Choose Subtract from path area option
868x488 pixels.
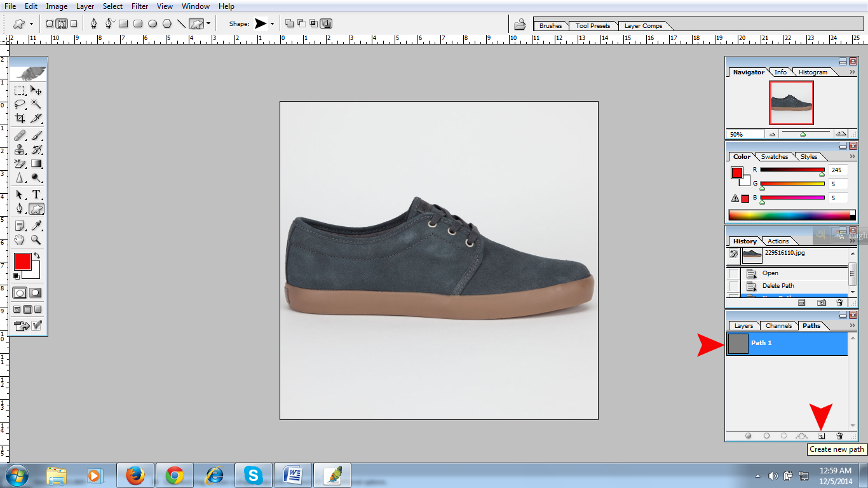pyautogui.click(x=302, y=24)
